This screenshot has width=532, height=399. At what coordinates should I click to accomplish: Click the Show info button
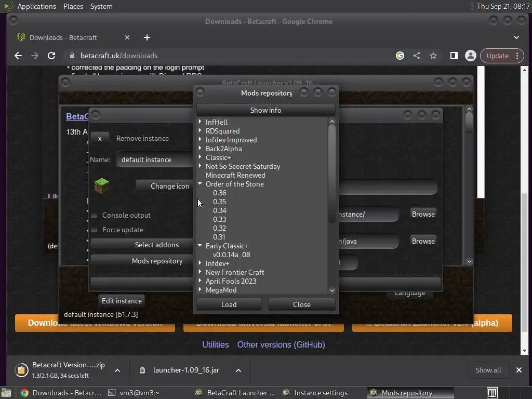pos(265,110)
